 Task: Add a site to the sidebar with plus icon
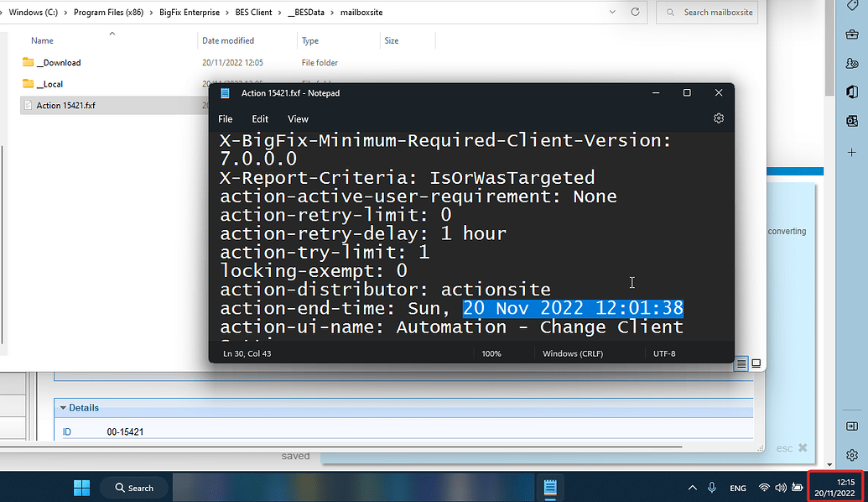tap(852, 152)
